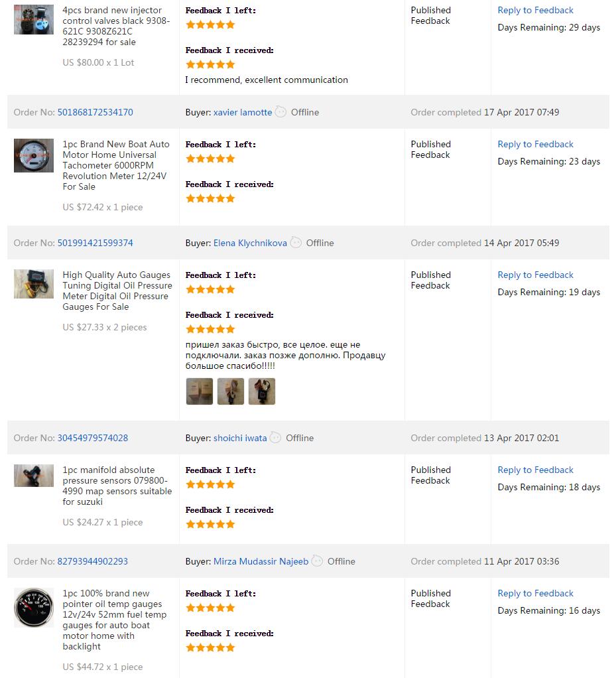Open the injector control valves product image
Screen dimensions: 616x678
tap(34, 19)
